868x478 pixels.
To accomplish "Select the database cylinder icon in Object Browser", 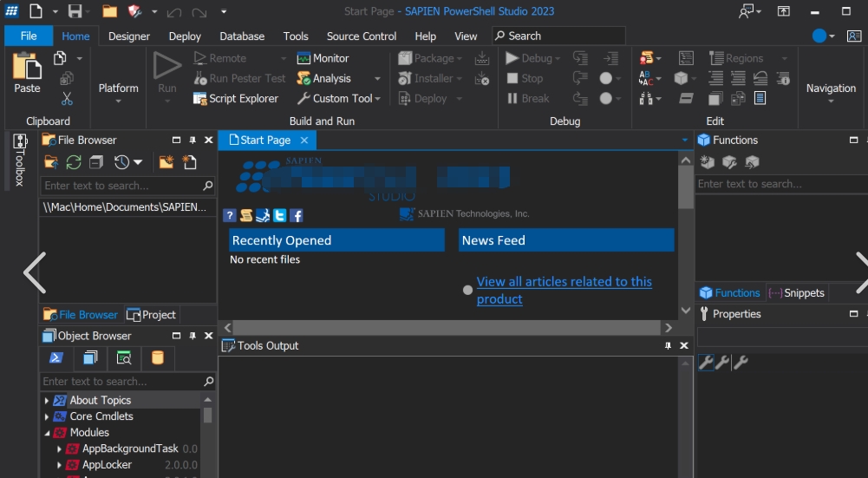I will click(157, 357).
